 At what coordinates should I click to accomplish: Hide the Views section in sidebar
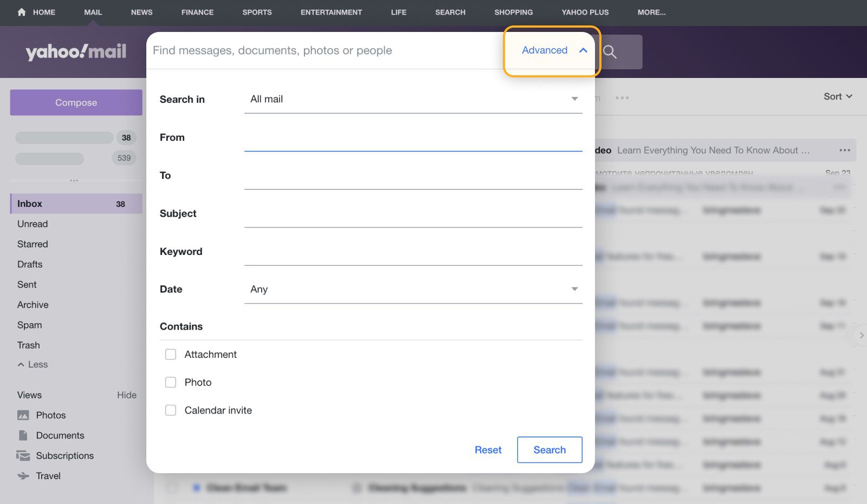coord(127,395)
